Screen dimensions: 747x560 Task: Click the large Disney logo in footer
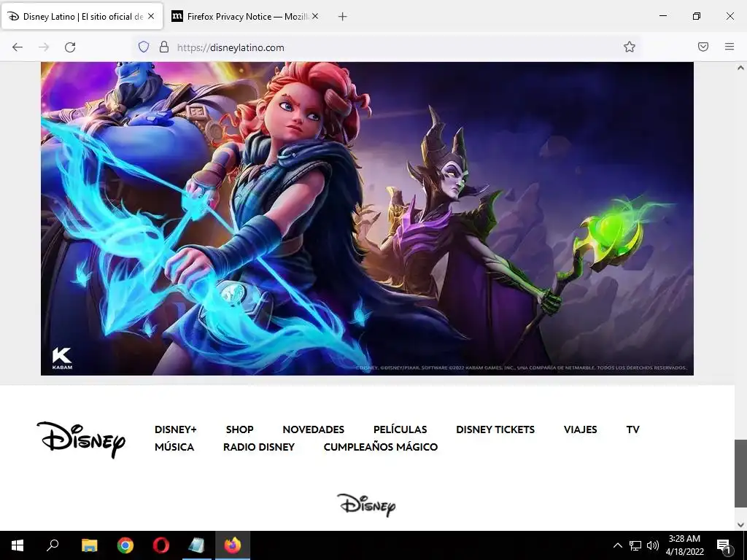81,440
